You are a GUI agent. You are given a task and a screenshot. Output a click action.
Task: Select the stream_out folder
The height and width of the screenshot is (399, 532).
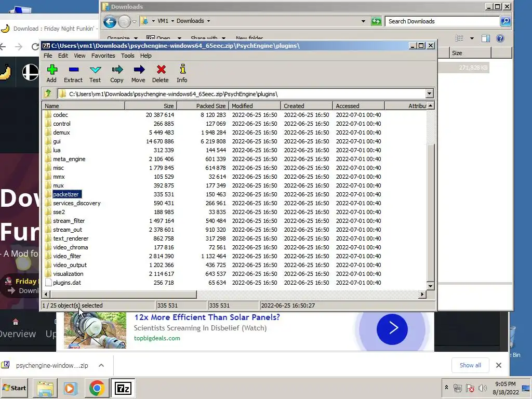[68, 229]
